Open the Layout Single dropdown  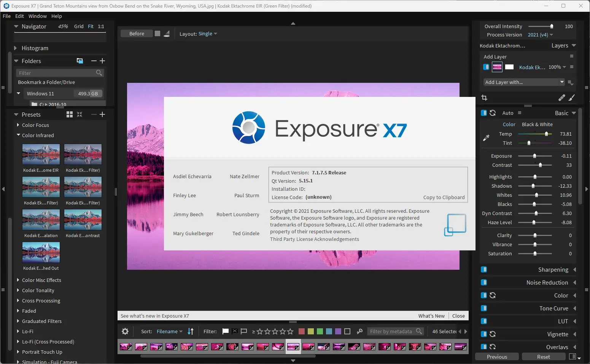(208, 33)
